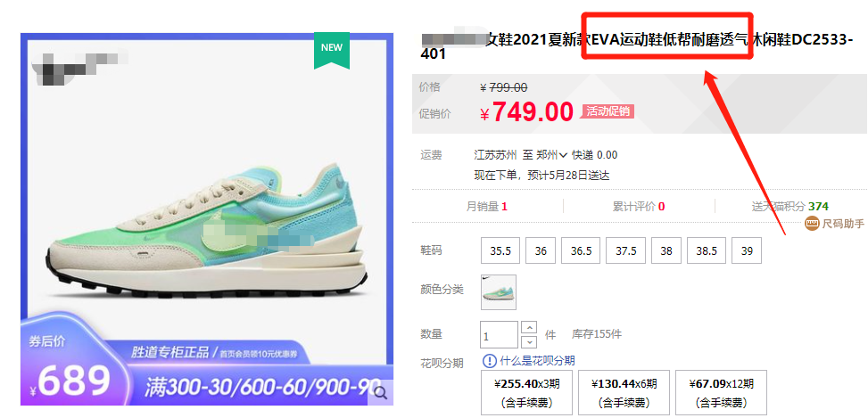This screenshot has height=418, width=868.
Task: Select shoe size 37.5
Action: click(625, 250)
